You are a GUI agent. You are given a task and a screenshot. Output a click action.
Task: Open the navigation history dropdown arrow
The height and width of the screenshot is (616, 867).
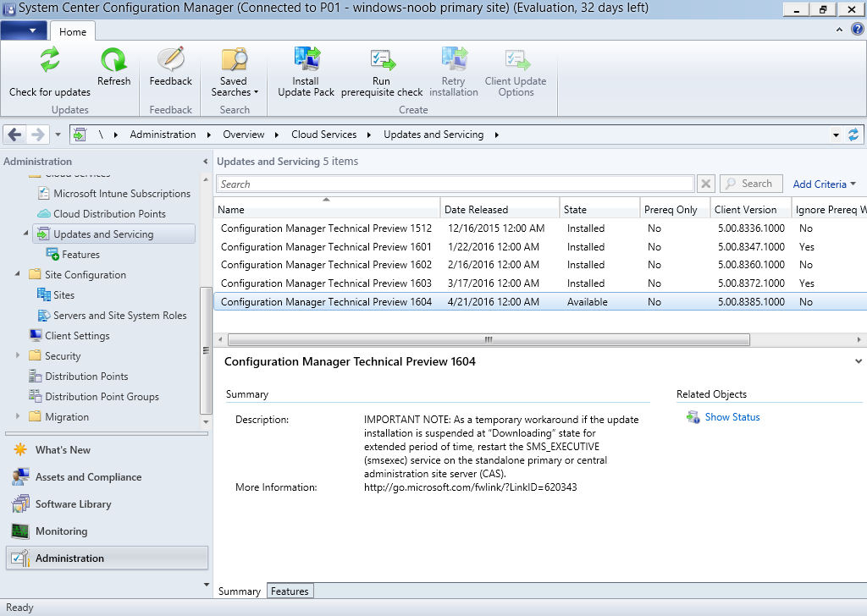pyautogui.click(x=58, y=135)
